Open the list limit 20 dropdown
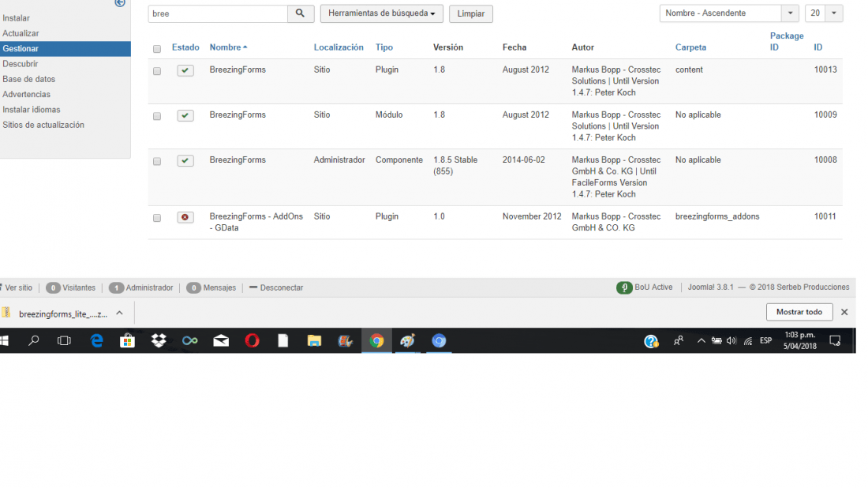 [x=824, y=13]
